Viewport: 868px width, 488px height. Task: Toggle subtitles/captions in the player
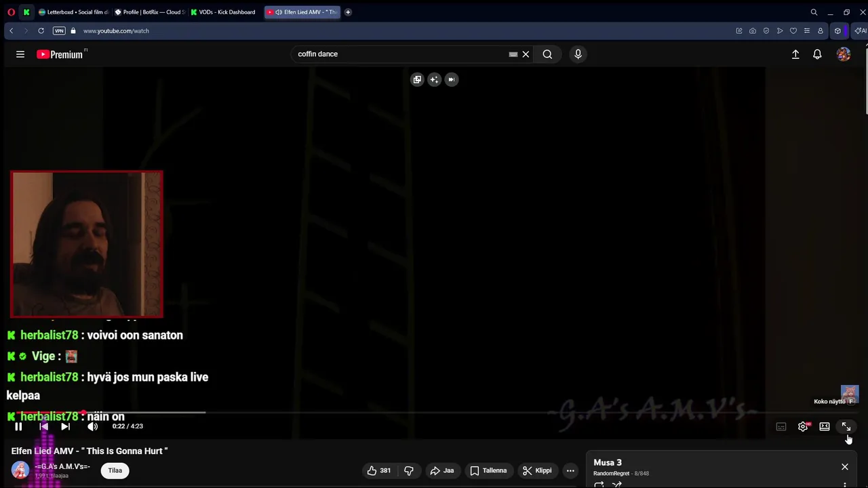[781, 426]
